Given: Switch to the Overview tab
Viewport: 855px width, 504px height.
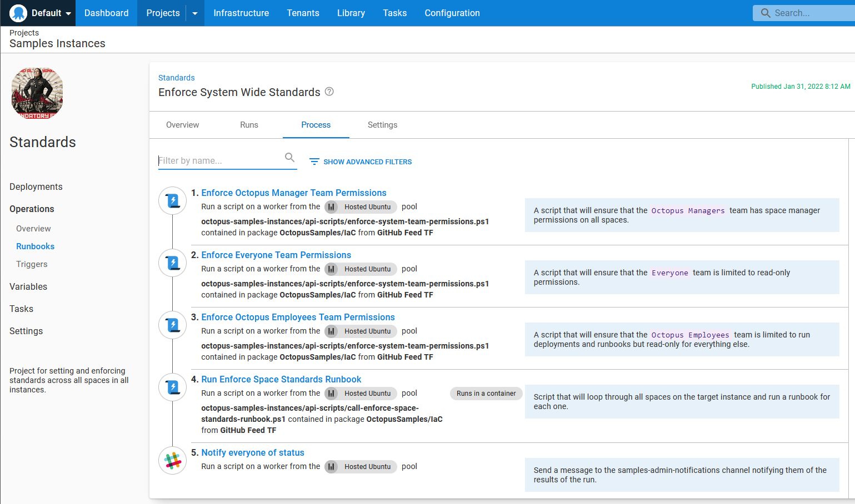Looking at the screenshot, I should pos(182,125).
